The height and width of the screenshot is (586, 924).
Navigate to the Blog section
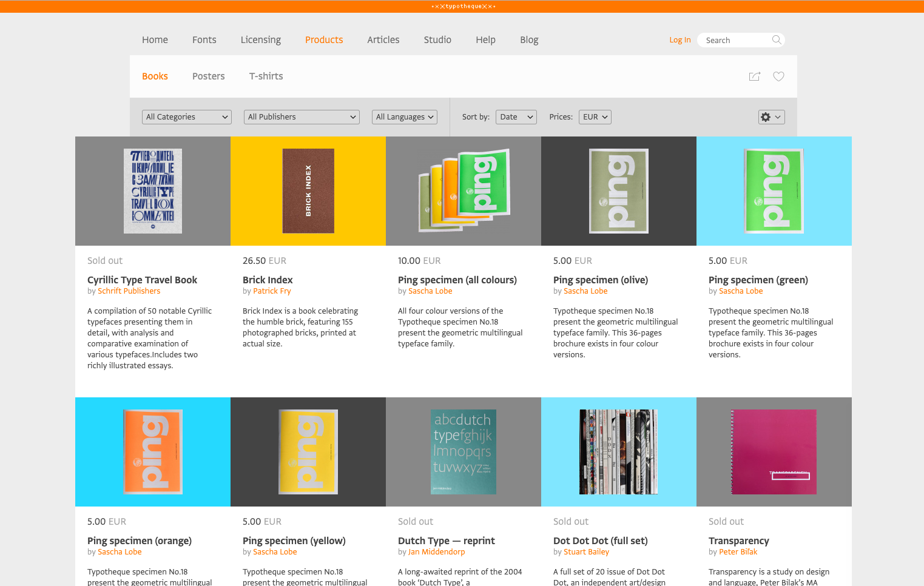(x=528, y=39)
